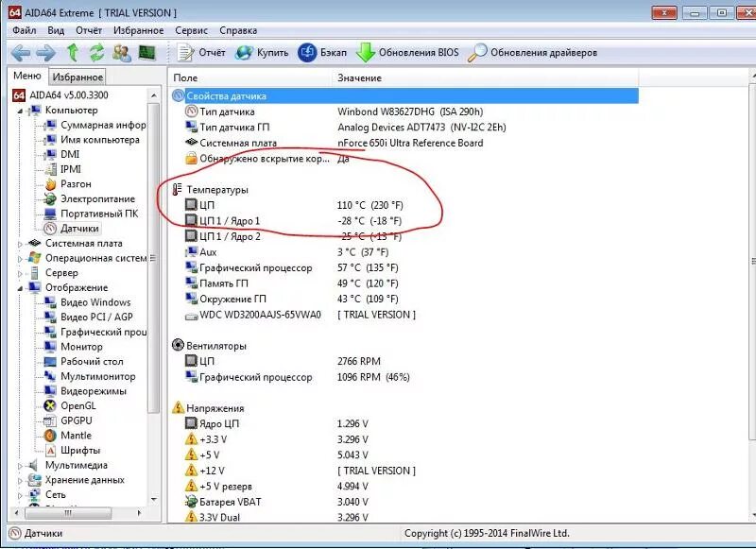The height and width of the screenshot is (549, 756).
Task: Expand Хранение данных tree node
Action: pyautogui.click(x=20, y=481)
